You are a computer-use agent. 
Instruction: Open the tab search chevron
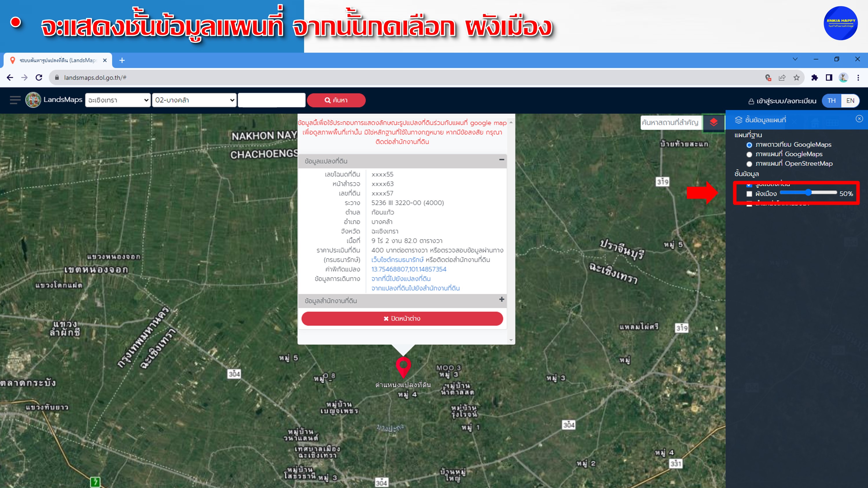795,59
